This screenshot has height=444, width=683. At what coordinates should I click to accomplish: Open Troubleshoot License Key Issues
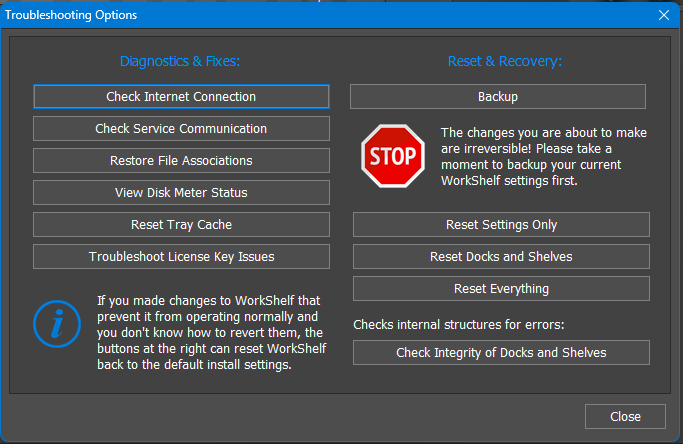coord(181,257)
